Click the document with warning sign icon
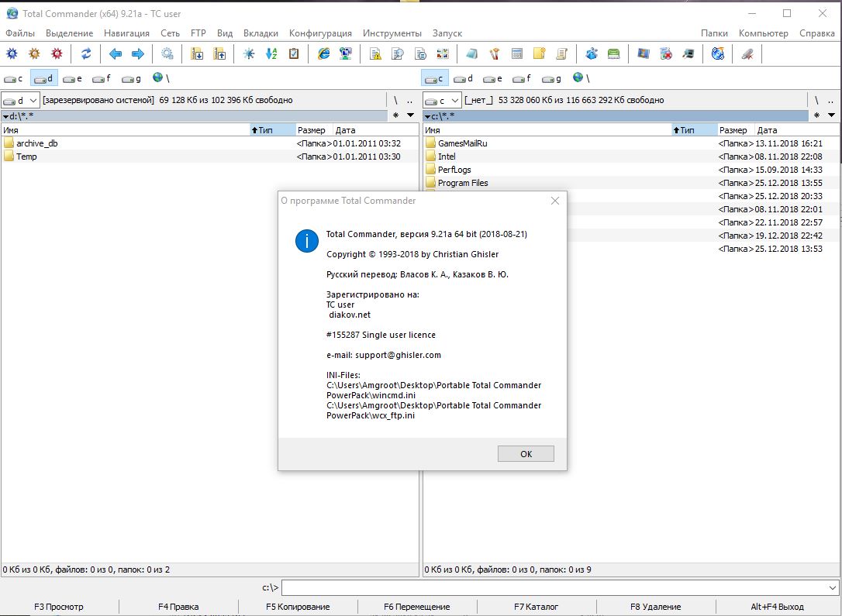This screenshot has height=616, width=842. 375,53
